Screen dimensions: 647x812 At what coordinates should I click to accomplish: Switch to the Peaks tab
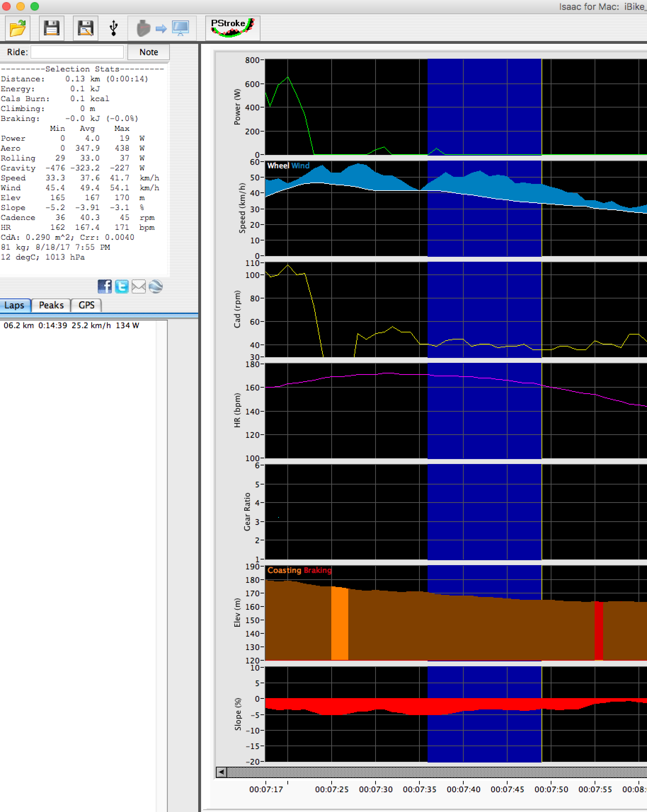[51, 305]
